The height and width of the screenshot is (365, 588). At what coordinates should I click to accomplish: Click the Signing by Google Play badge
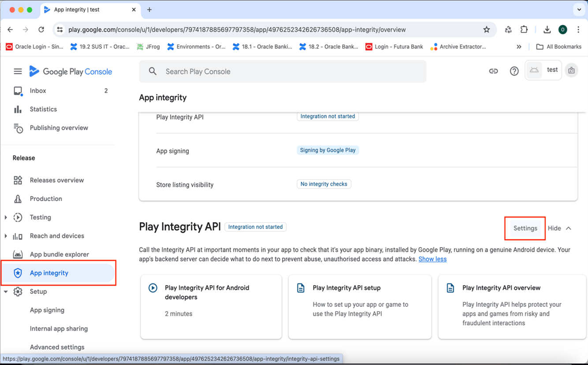click(327, 150)
